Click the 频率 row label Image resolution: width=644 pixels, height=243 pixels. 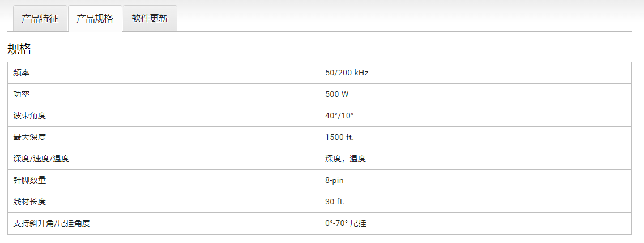click(x=22, y=73)
